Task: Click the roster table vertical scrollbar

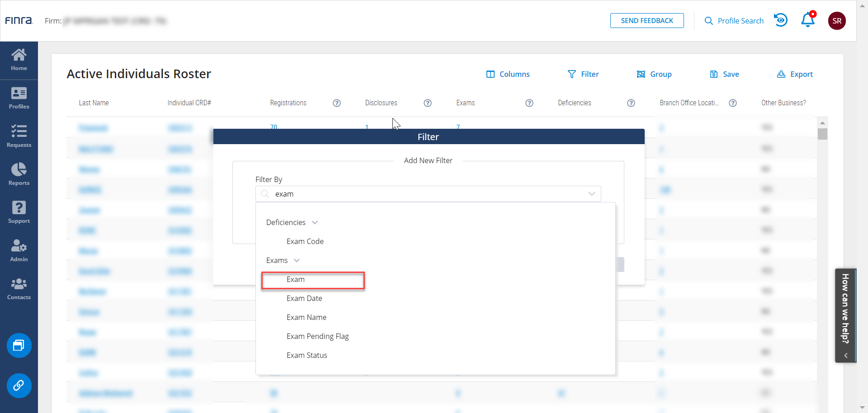Action: pyautogui.click(x=822, y=134)
